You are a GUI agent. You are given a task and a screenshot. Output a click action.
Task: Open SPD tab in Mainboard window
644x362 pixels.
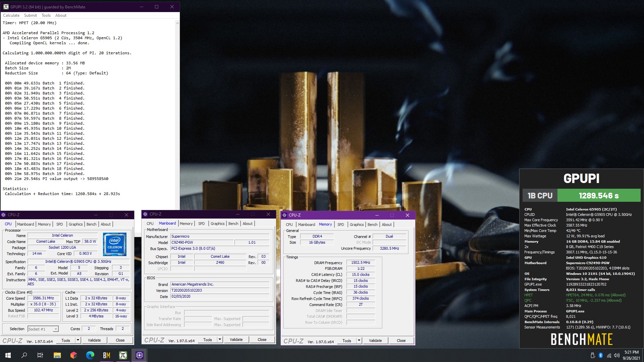click(x=201, y=224)
